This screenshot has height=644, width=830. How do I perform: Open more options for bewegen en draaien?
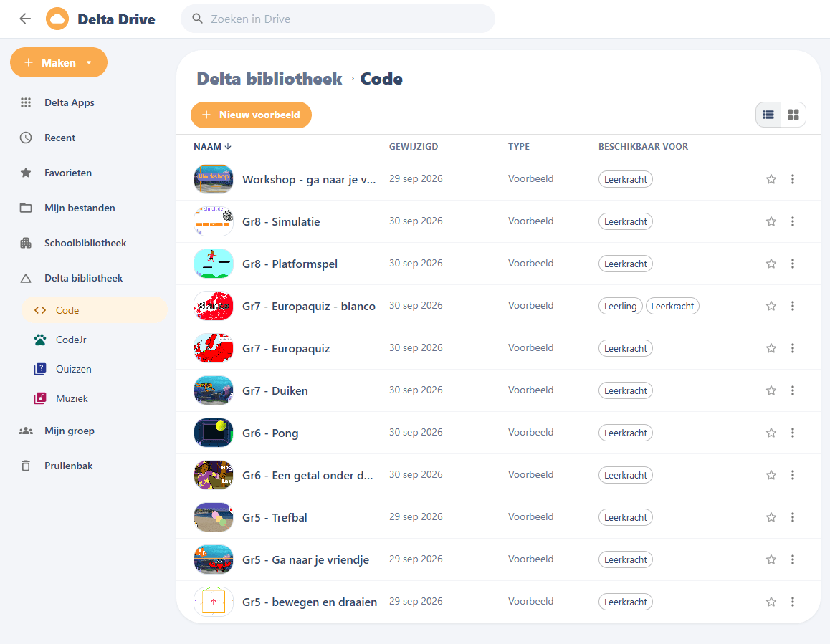point(793,602)
